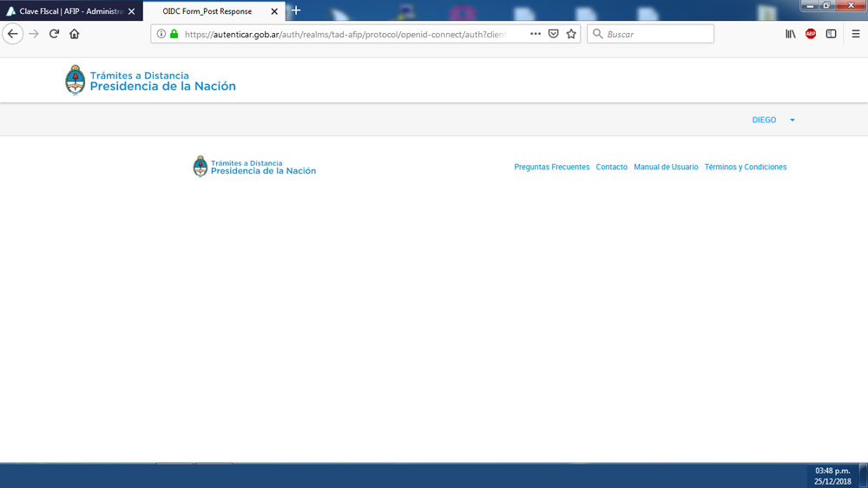Show the green padlock connection info
The height and width of the screenshot is (488, 868).
174,34
